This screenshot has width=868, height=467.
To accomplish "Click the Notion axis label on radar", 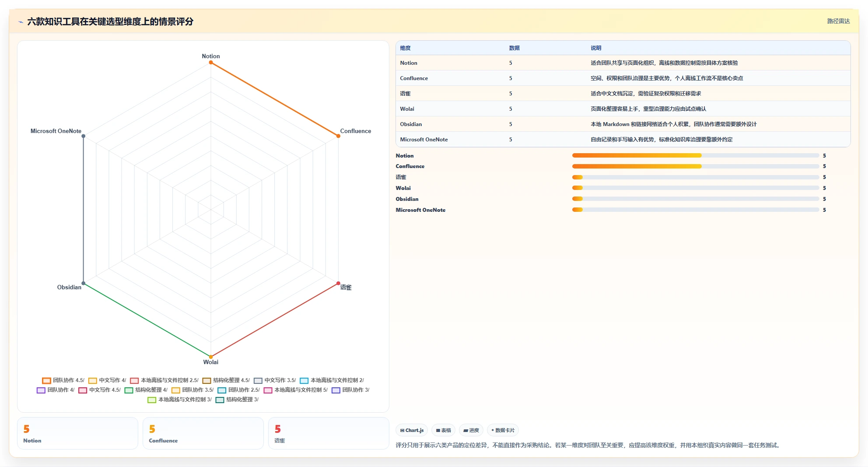I will 211,56.
